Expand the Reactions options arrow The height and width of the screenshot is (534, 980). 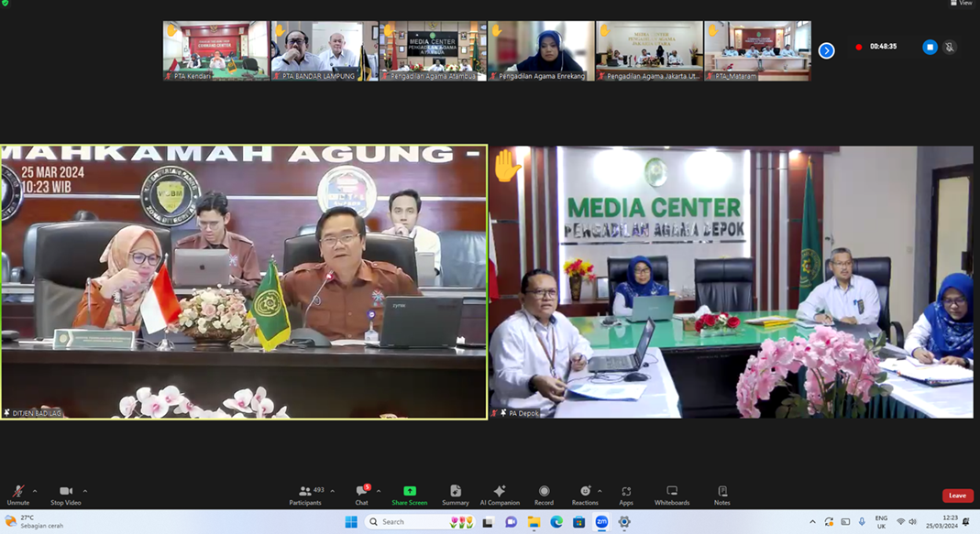(600, 491)
